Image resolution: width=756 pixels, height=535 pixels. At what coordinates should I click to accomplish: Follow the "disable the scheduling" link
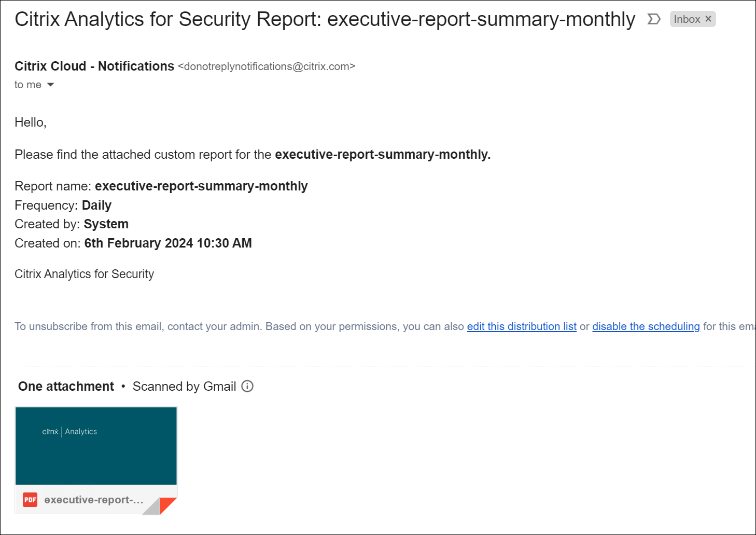pyautogui.click(x=646, y=326)
